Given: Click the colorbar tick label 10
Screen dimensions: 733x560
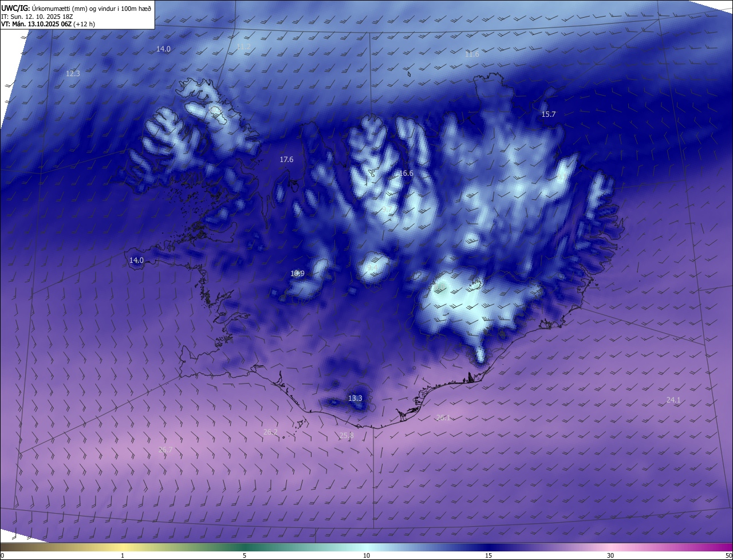Looking at the screenshot, I should coord(366,555).
